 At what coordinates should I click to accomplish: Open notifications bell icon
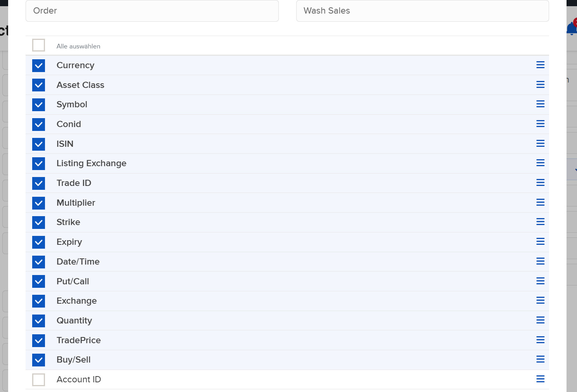[571, 29]
